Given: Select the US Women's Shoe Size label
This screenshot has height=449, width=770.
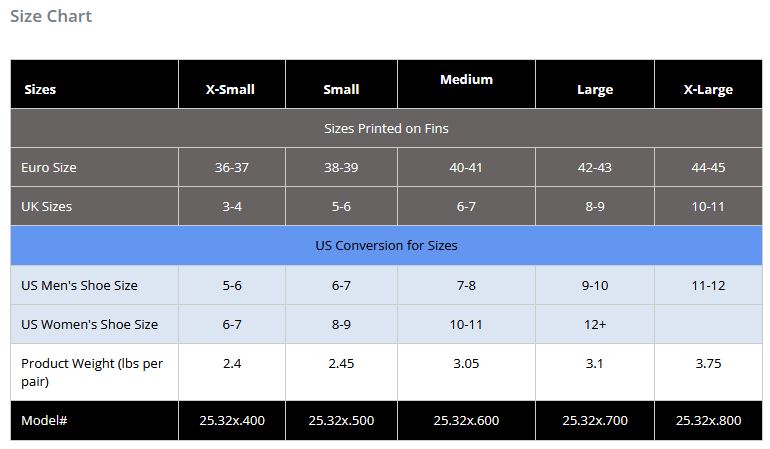Looking at the screenshot, I should click(90, 324).
